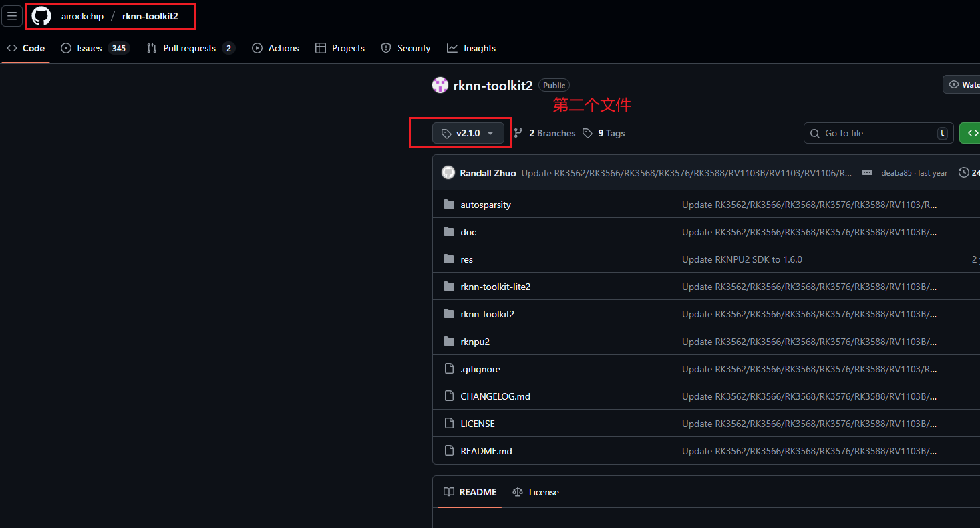
Task: Open the doc folder
Action: [468, 232]
